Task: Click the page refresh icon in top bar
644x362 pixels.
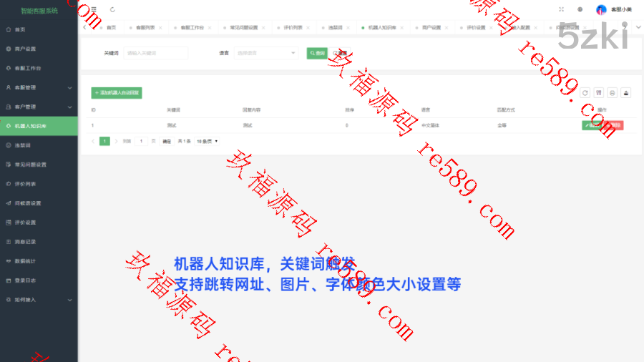Action: tap(112, 9)
